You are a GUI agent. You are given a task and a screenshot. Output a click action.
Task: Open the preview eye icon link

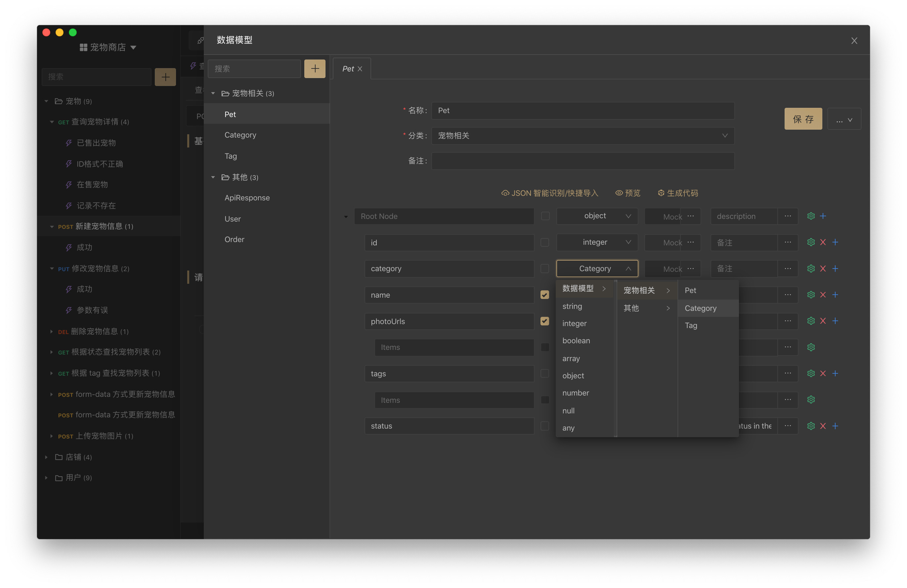(628, 193)
